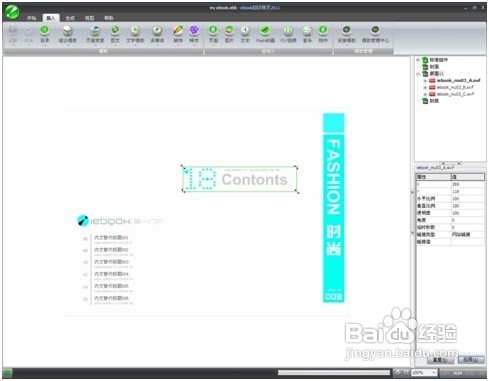
Task: Select iebook_mu03_C.swf in the tree
Action: 455,94
